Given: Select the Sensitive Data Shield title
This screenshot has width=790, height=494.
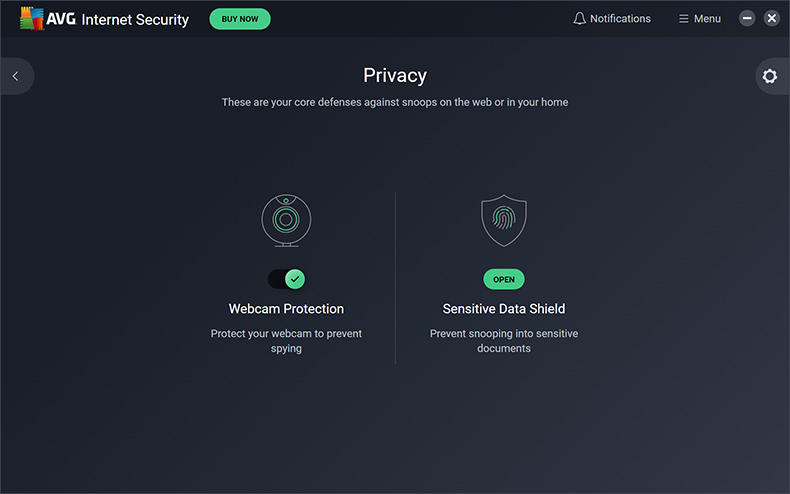Looking at the screenshot, I should [x=504, y=308].
